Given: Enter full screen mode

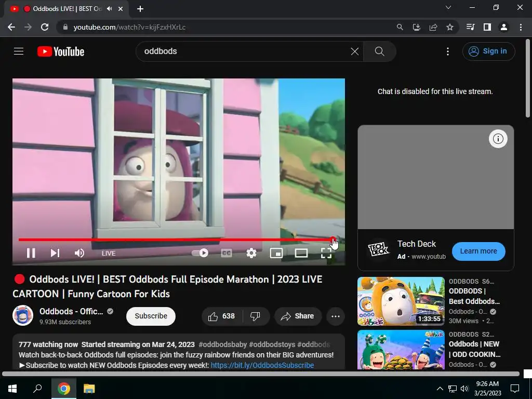Looking at the screenshot, I should click(x=326, y=253).
